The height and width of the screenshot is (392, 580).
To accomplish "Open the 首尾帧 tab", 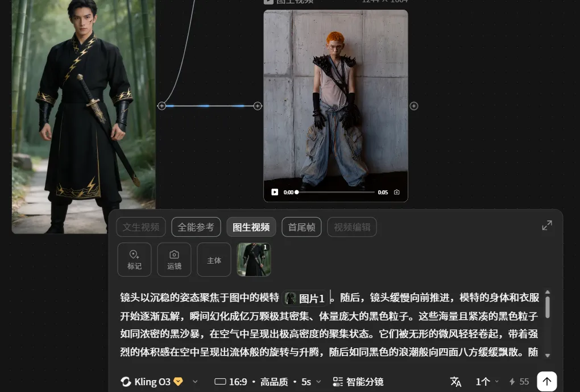I will click(x=301, y=227).
